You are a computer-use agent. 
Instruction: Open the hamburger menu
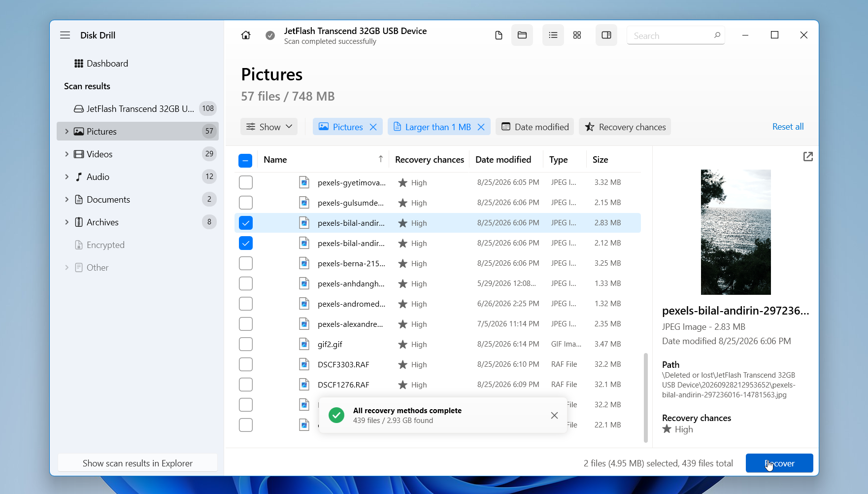click(65, 35)
